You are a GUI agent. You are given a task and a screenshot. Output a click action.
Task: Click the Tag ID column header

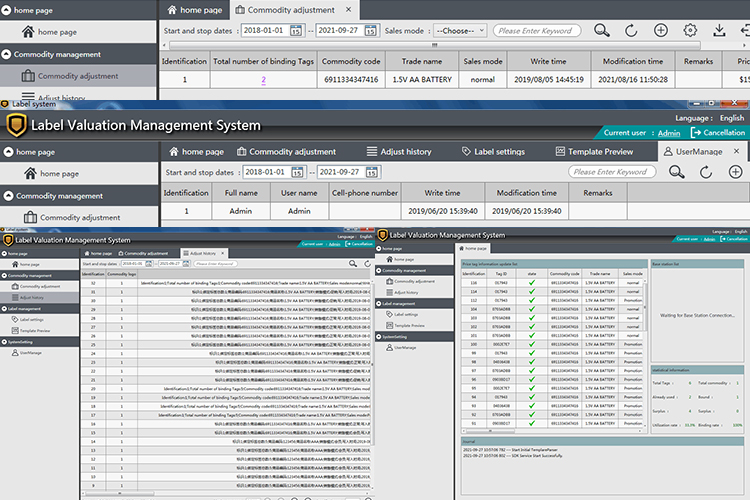(x=502, y=273)
